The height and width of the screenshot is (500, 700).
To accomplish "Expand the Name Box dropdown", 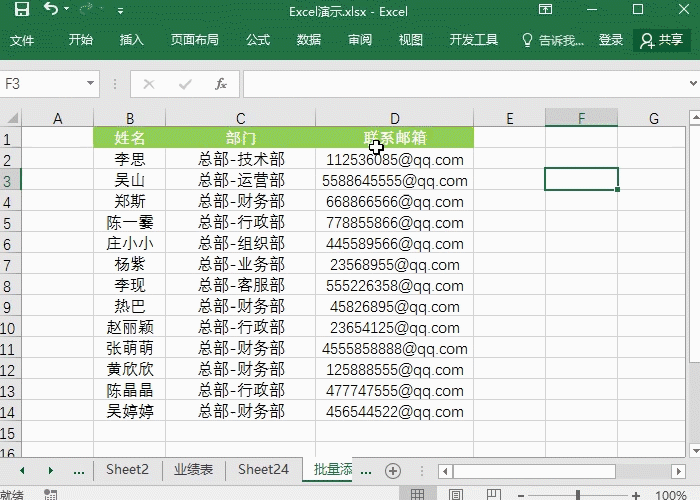I will coord(91,84).
